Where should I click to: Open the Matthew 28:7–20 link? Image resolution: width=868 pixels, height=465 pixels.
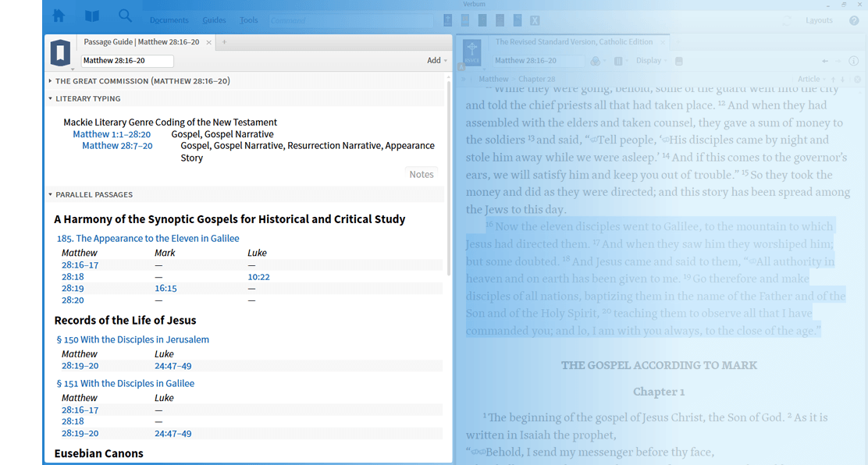coord(117,146)
